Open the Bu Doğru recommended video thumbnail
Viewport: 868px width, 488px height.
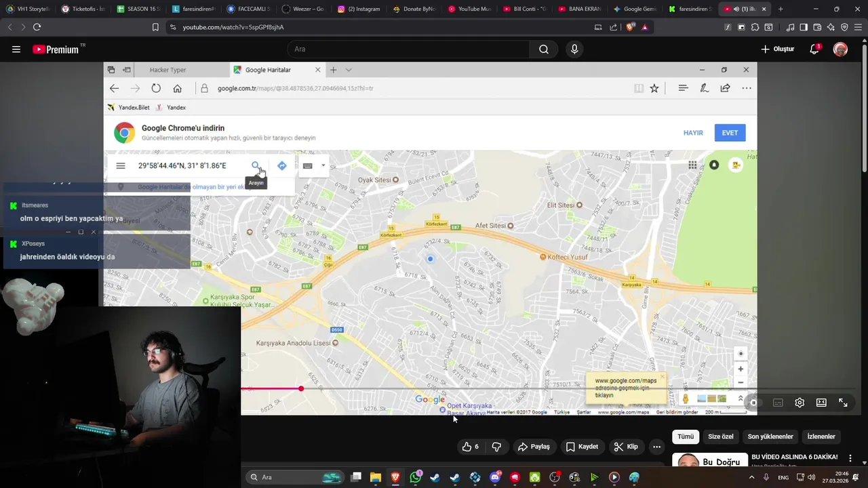(710, 460)
